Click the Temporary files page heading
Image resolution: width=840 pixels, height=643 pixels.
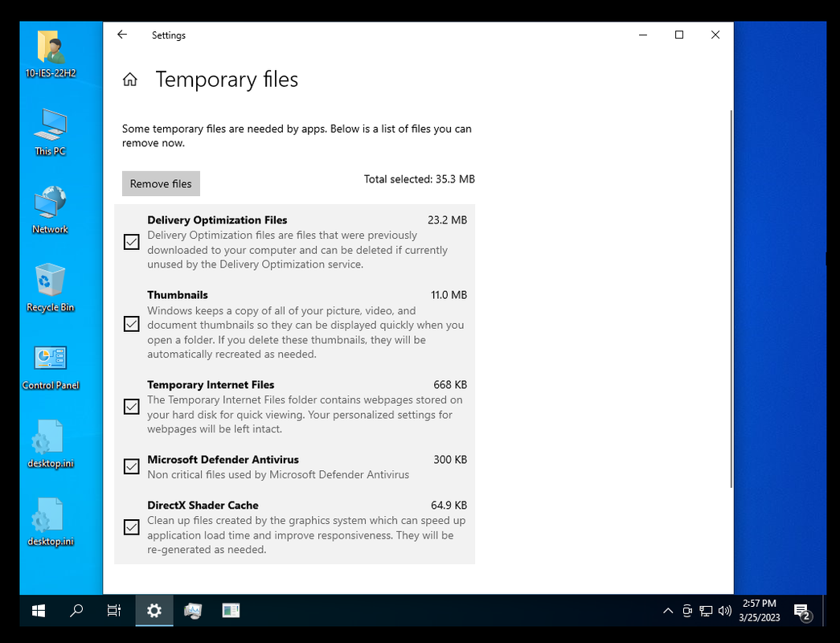227,80
